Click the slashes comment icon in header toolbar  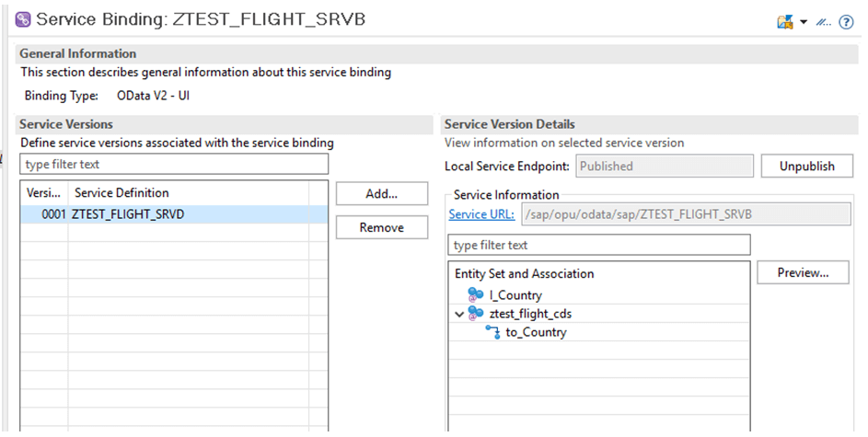tap(824, 23)
